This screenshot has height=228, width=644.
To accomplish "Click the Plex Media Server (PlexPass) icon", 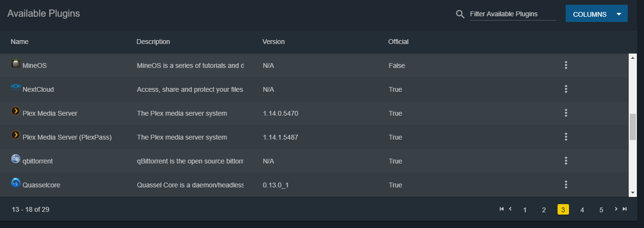I will pos(16,135).
